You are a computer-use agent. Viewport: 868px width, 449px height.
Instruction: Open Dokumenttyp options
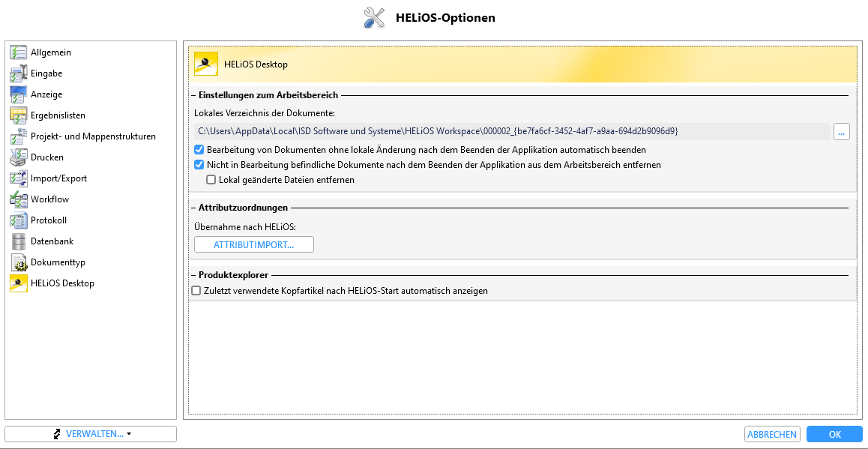(x=58, y=263)
